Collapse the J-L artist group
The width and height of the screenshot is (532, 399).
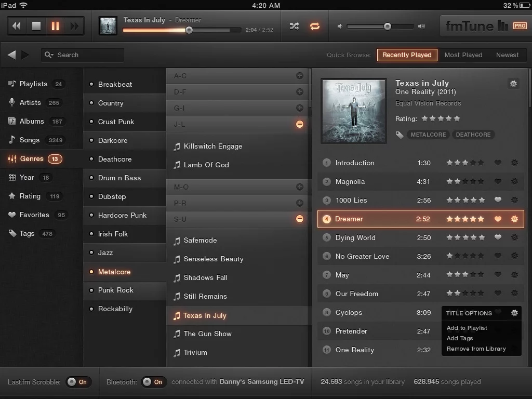(299, 124)
